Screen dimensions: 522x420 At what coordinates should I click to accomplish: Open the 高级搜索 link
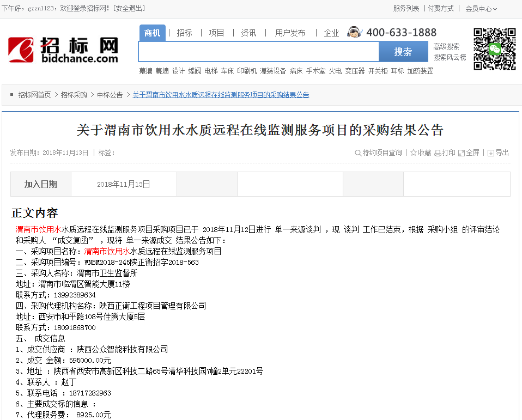pyautogui.click(x=446, y=47)
